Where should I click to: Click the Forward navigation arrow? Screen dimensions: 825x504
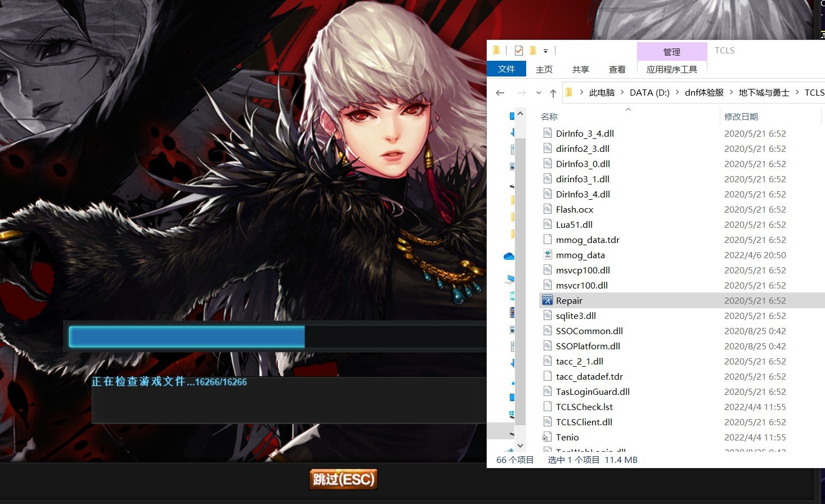[522, 93]
